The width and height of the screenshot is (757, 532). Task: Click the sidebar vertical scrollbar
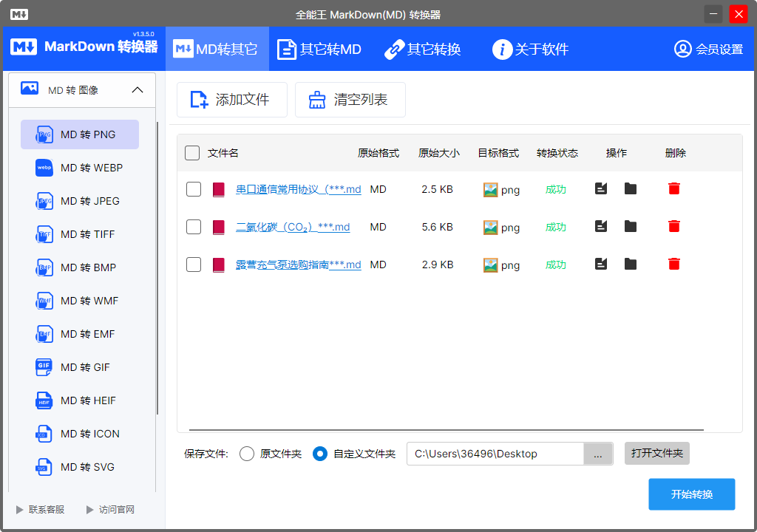click(x=157, y=268)
